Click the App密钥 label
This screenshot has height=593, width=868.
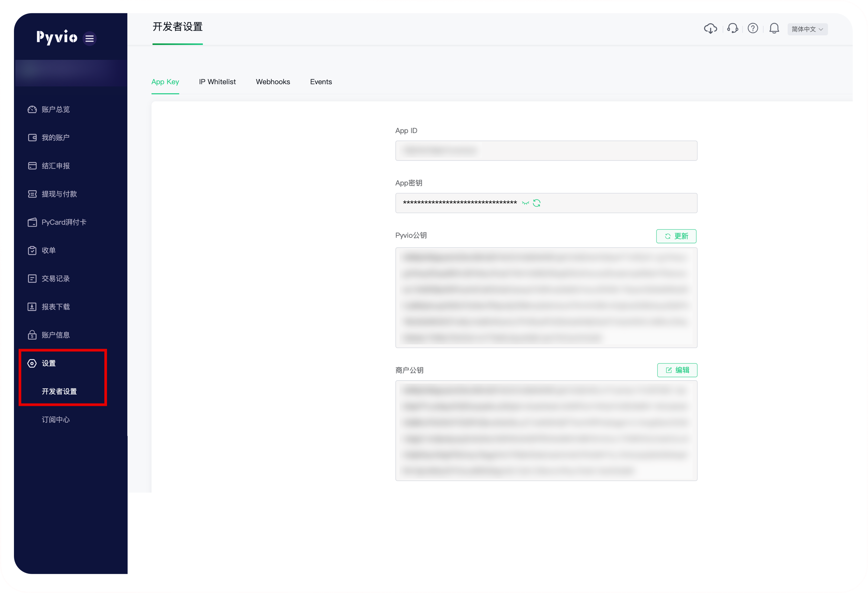click(x=409, y=183)
